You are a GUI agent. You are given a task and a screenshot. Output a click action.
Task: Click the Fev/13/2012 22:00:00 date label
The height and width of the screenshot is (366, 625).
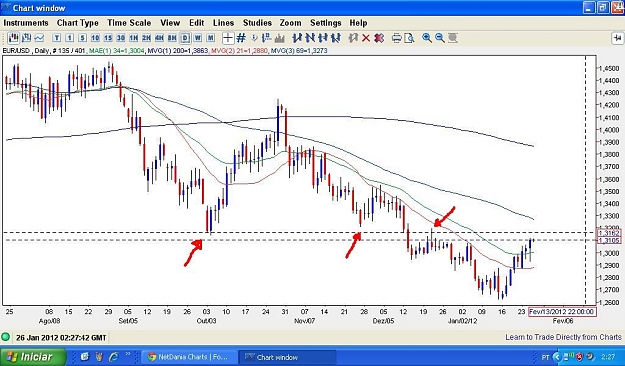[562, 312]
